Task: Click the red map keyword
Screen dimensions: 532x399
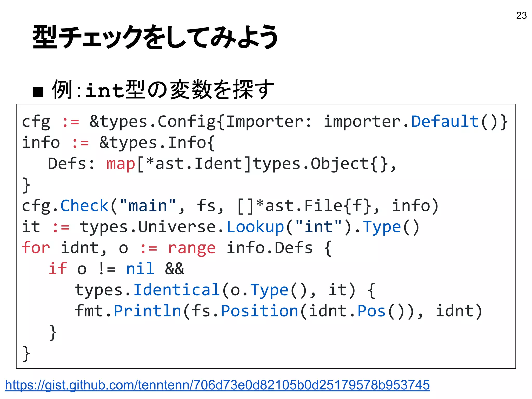Action: tap(121, 164)
